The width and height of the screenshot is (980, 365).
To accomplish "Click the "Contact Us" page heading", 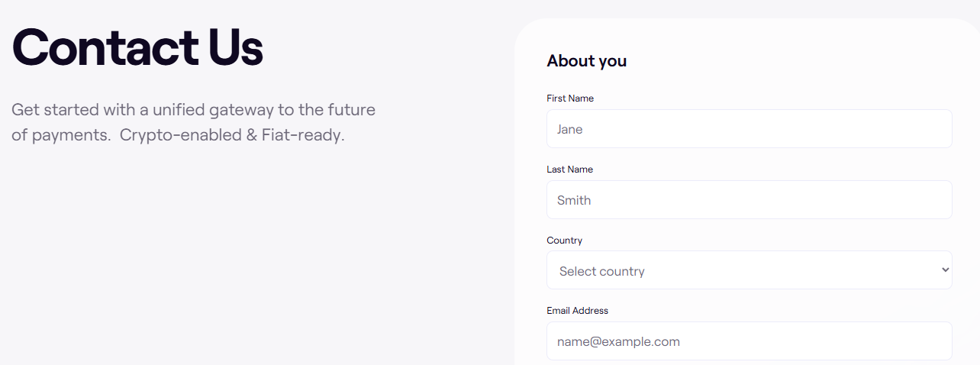I will tap(137, 47).
